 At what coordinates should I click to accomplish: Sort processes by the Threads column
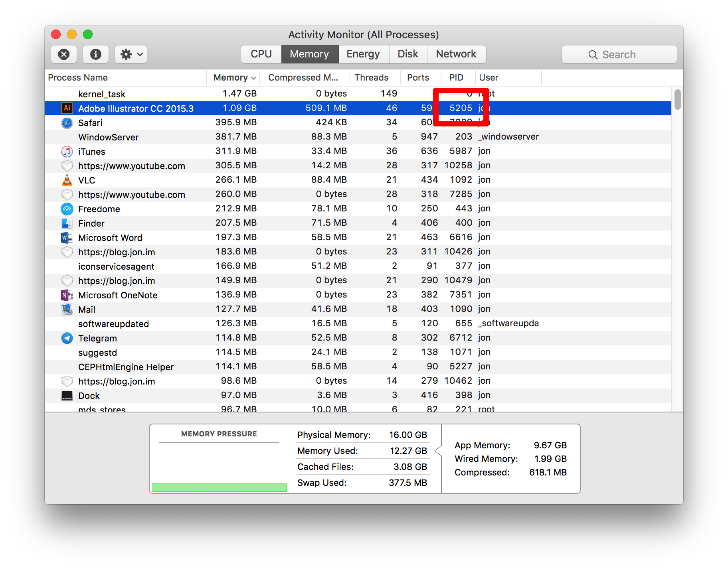point(372,77)
